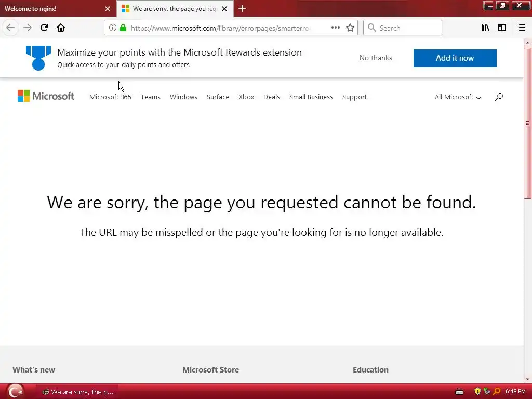This screenshot has width=532, height=399.
Task: Go to the Teams link
Action: coord(151,97)
